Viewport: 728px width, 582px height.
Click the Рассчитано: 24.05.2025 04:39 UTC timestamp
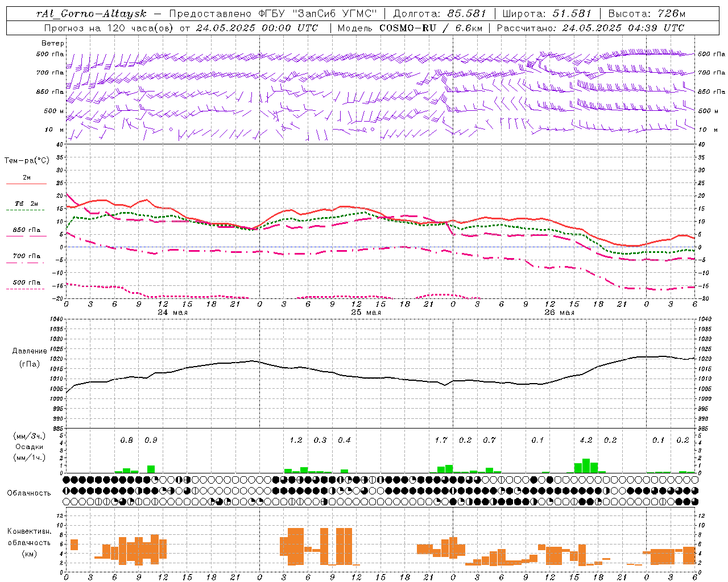pos(590,27)
